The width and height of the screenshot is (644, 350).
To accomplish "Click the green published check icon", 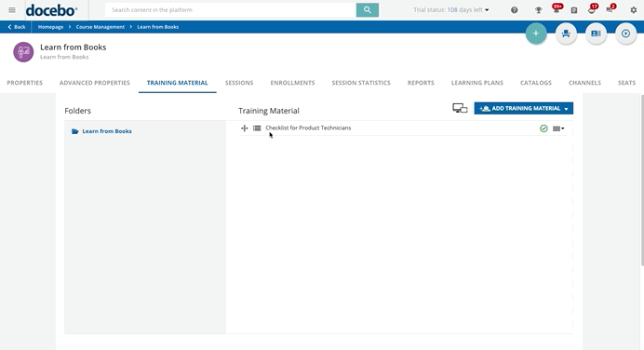I will pyautogui.click(x=543, y=128).
